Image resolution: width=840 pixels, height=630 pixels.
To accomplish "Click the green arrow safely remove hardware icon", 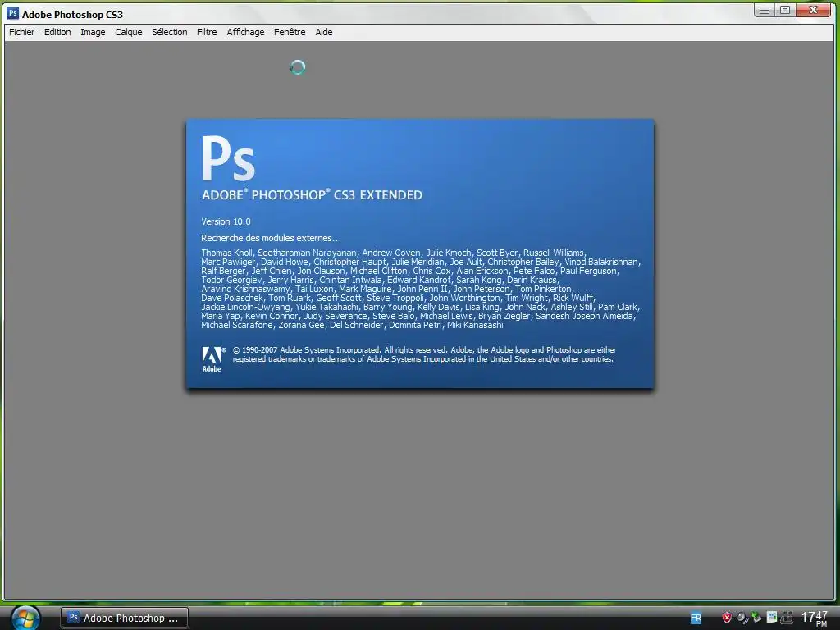I will click(756, 617).
